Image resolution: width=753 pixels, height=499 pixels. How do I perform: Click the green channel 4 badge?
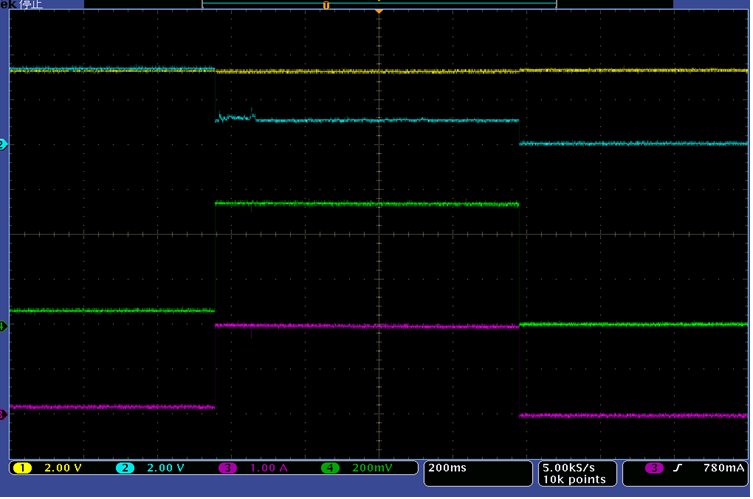(330, 468)
